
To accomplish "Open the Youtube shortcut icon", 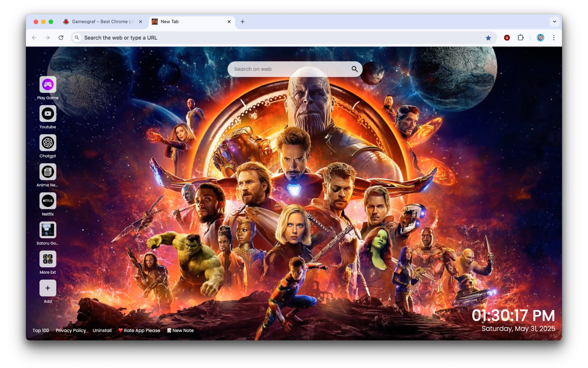I will tap(48, 114).
